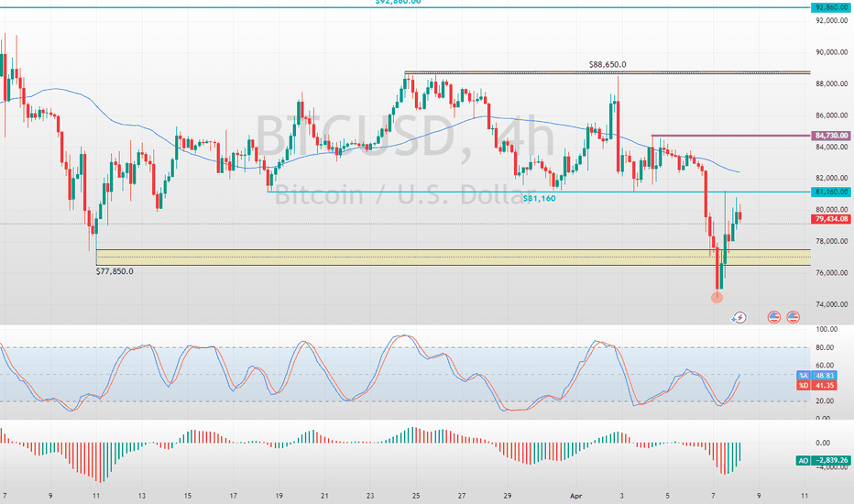Click the 74,000.00 price axis tick
854x504 pixels.
[x=832, y=304]
